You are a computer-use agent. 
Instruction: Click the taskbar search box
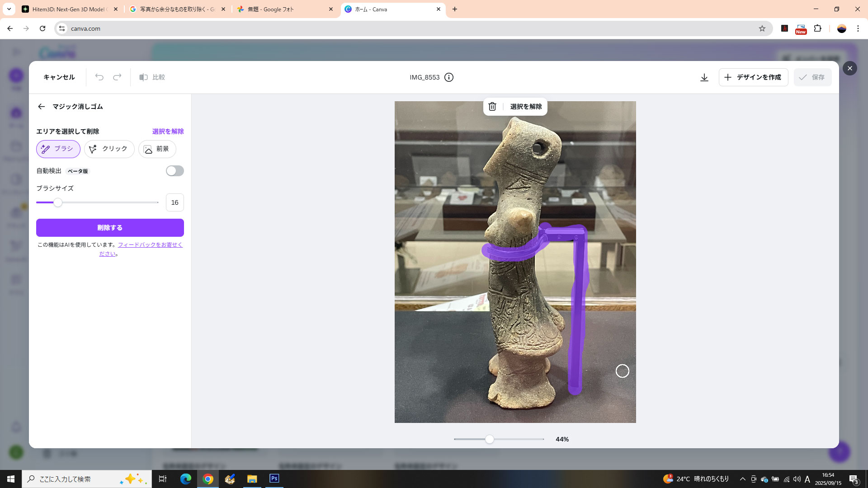pos(86,479)
